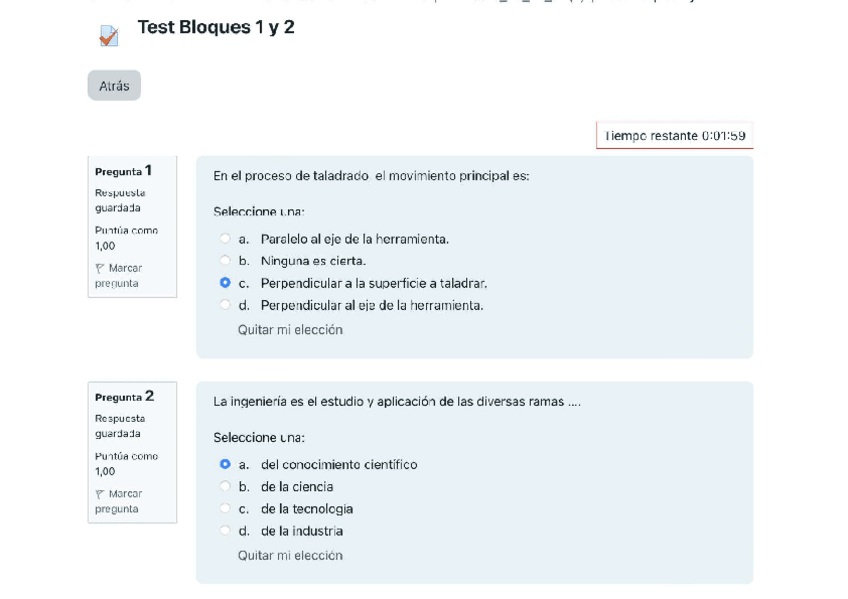Select option a. del conocimiento científico
This screenshot has width=848, height=599.
pyautogui.click(x=226, y=465)
